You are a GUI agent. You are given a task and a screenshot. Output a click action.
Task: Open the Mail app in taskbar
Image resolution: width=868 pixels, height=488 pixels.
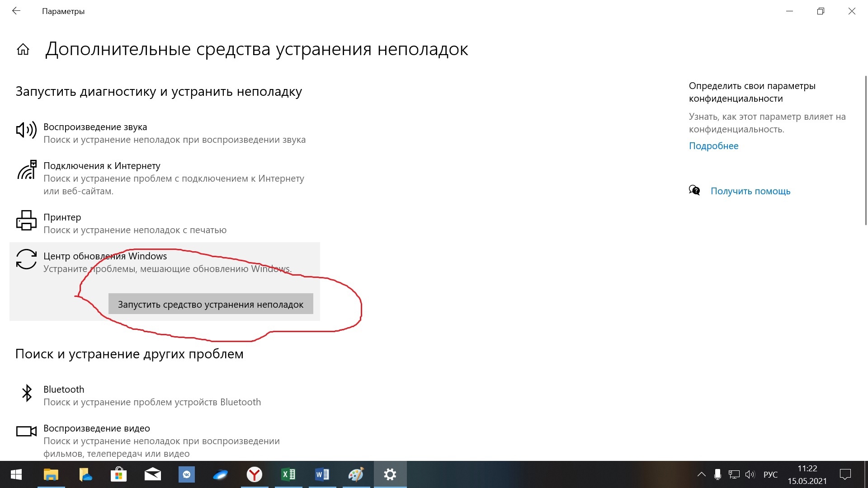pyautogui.click(x=153, y=474)
